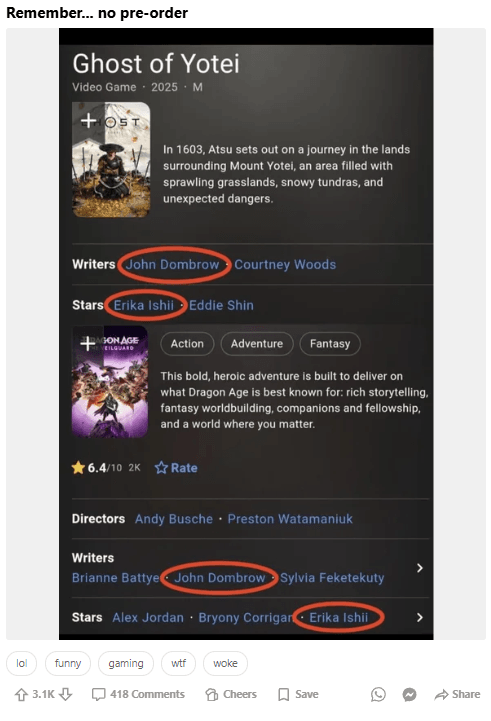Click the Share arrow button
The image size is (491, 721).
(x=457, y=694)
